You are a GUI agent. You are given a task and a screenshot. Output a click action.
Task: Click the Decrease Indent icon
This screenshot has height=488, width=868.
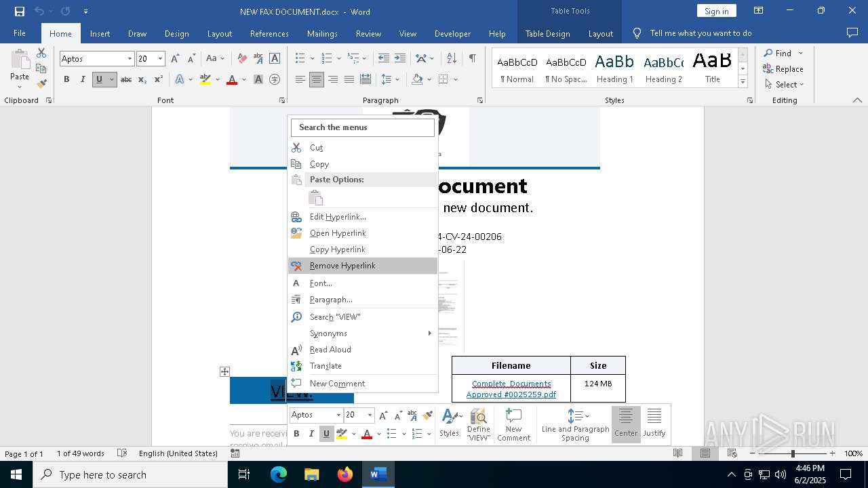(384, 59)
